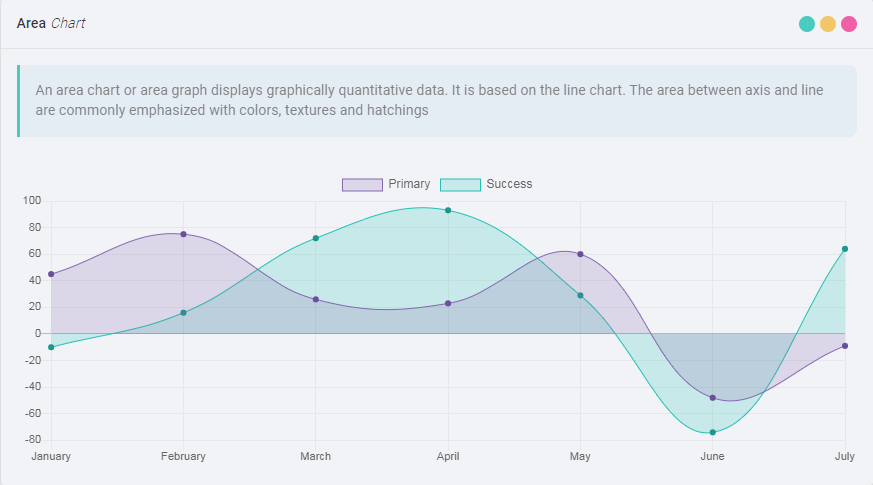Click the purple Primary legend color box
Screen dimensions: 873x485
[362, 184]
